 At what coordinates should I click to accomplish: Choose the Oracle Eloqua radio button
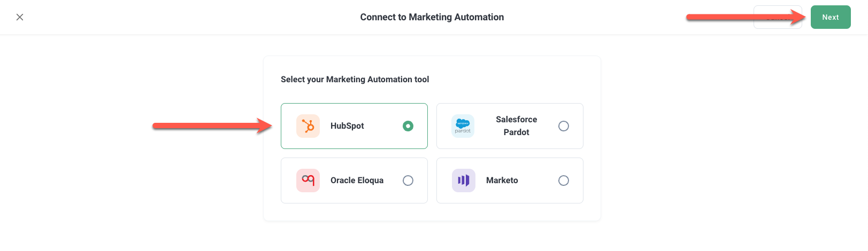pyautogui.click(x=408, y=181)
